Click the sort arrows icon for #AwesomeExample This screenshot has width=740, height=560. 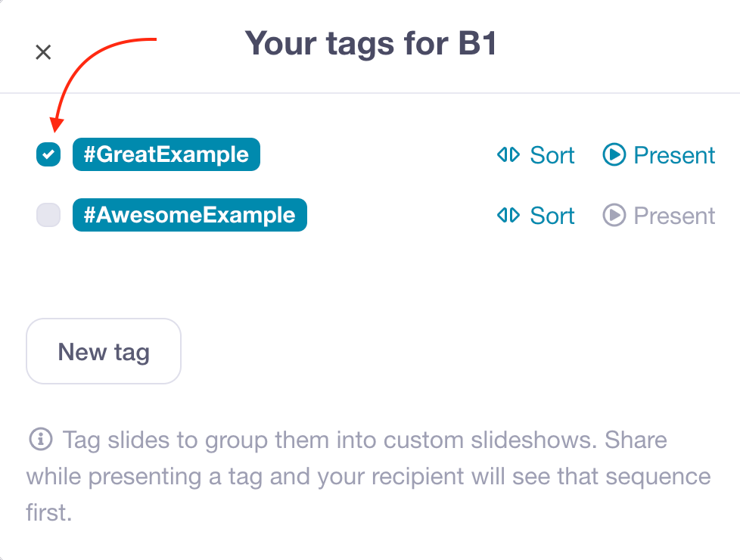coord(508,216)
